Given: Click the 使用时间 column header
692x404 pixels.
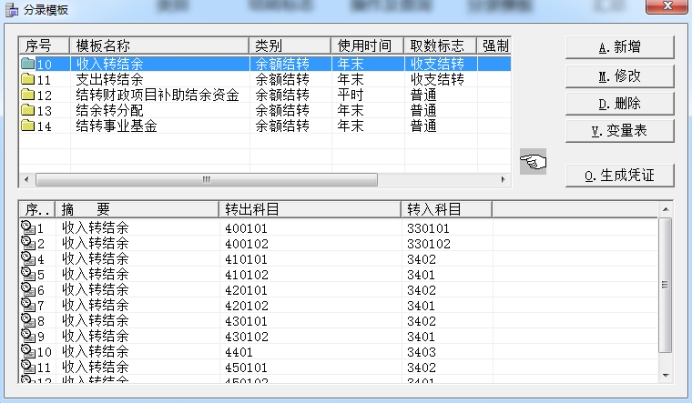Looking at the screenshot, I should pyautogui.click(x=367, y=45).
